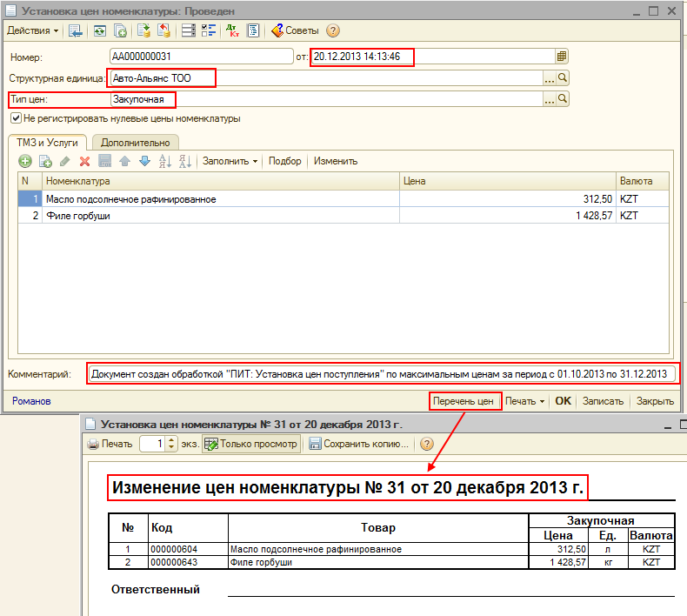Image resolution: width=687 pixels, height=616 pixels.
Task: Click the Комментарий text field
Action: [382, 374]
